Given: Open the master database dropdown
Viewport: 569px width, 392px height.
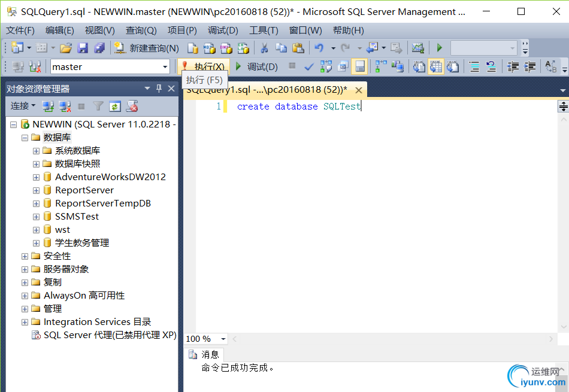Looking at the screenshot, I should point(165,66).
